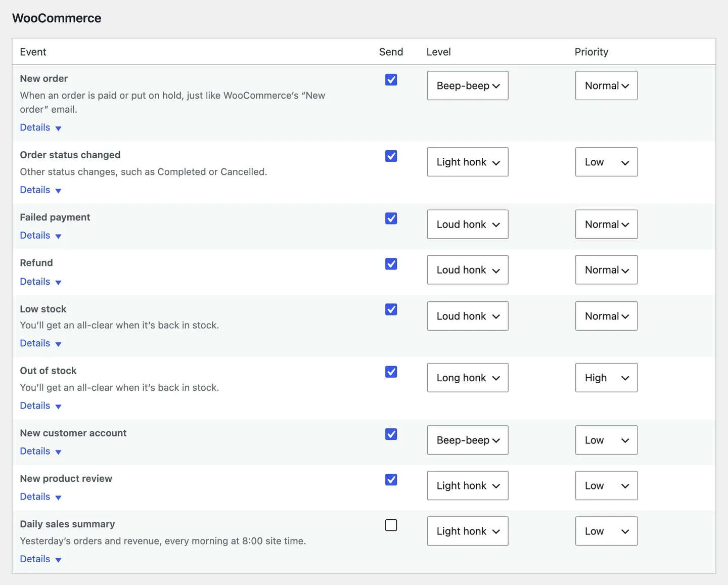Expand Details under Failed payment
This screenshot has height=585, width=728.
tap(40, 236)
